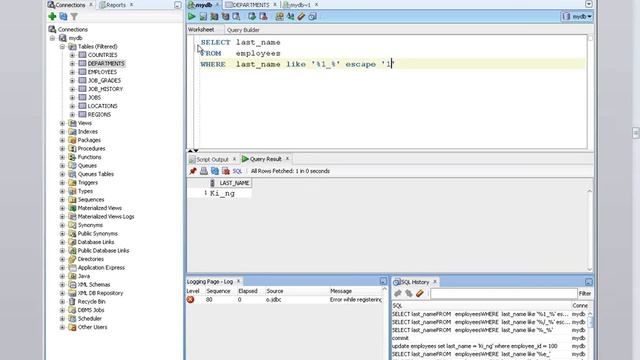
Task: Select the update employees entry in SQL History
Action: coord(474,346)
